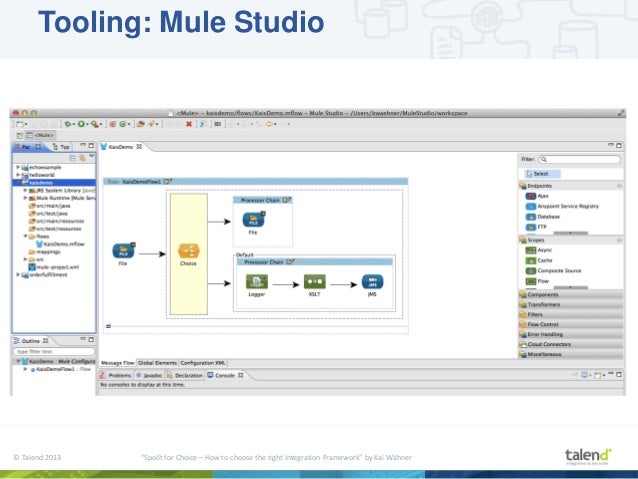
Task: Expand the Flow Control palette drawer
Action: [x=571, y=324]
